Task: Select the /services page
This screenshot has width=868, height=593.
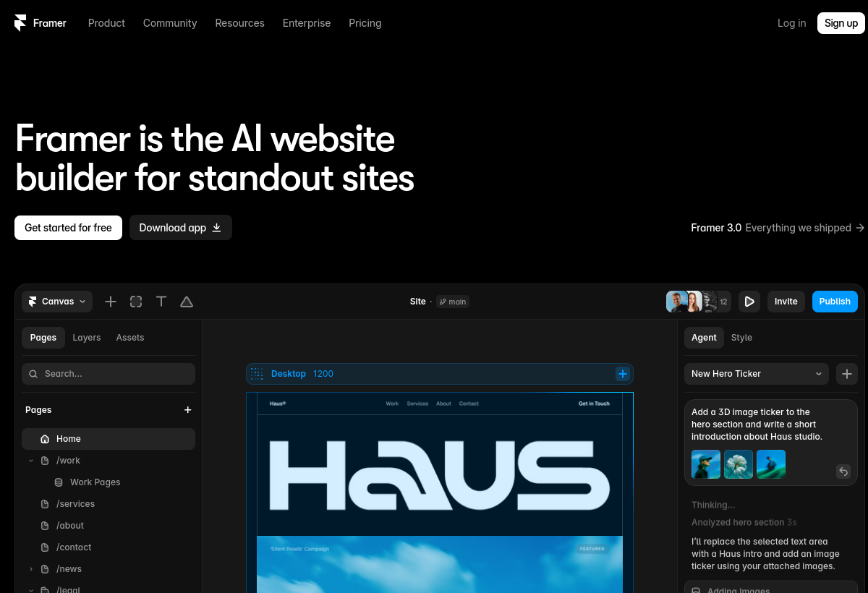Action: tap(75, 504)
